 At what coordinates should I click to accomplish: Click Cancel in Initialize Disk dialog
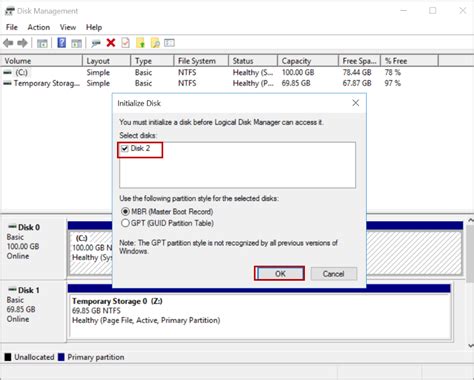333,274
